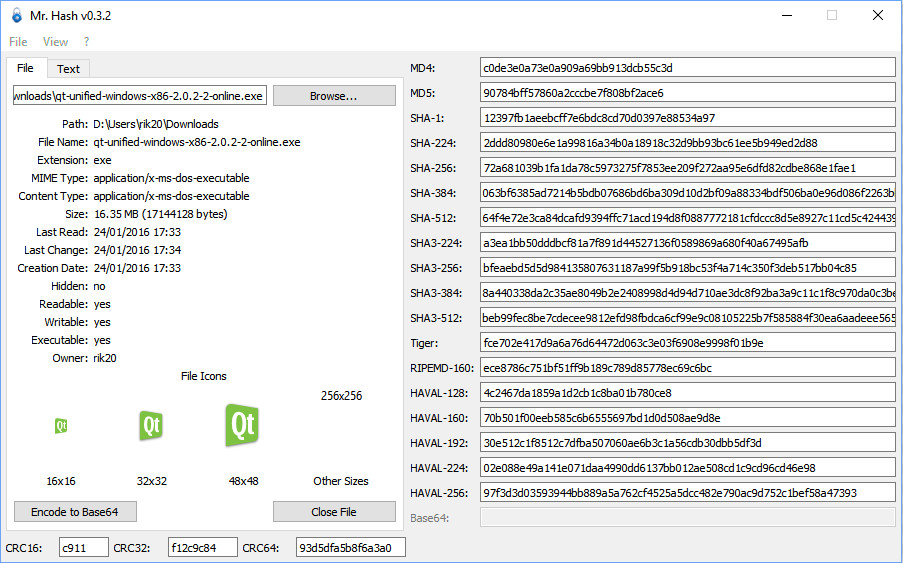
Task: Click the CRC32 value field
Action: click(203, 547)
